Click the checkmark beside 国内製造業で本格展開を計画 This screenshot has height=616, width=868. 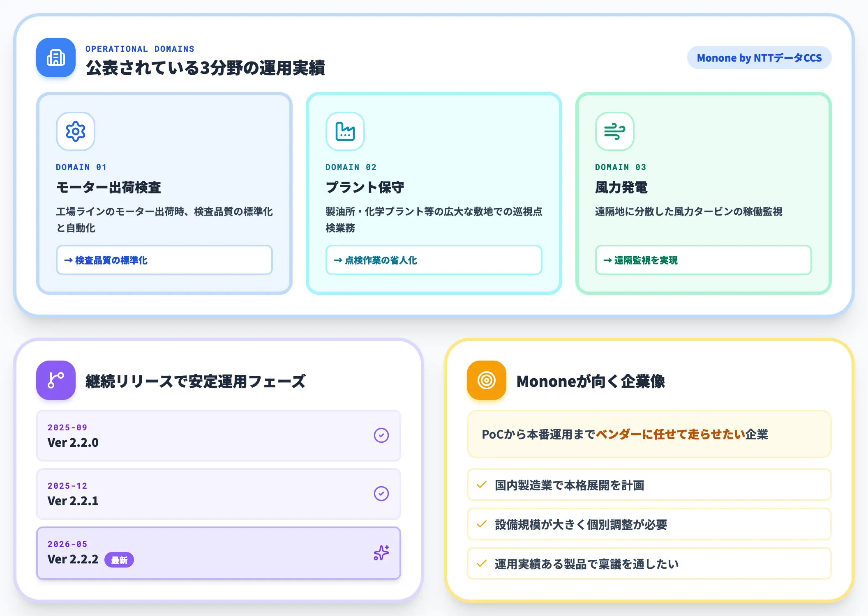coord(482,485)
